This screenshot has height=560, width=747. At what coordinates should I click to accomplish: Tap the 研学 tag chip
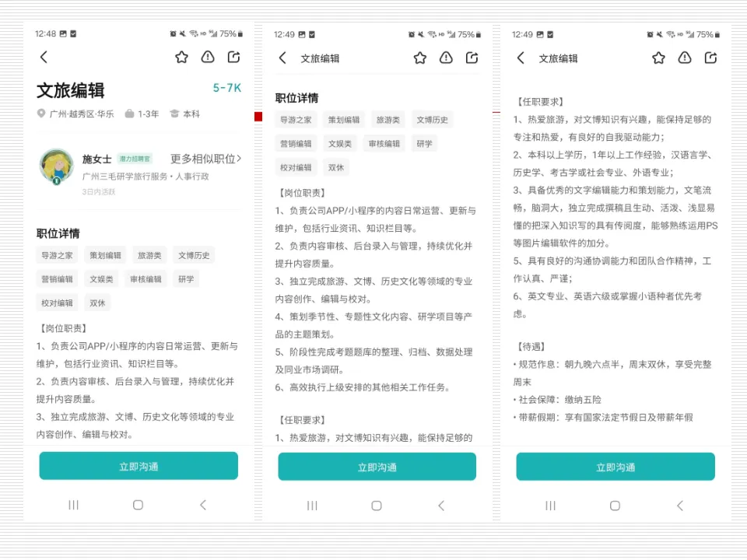tap(186, 278)
